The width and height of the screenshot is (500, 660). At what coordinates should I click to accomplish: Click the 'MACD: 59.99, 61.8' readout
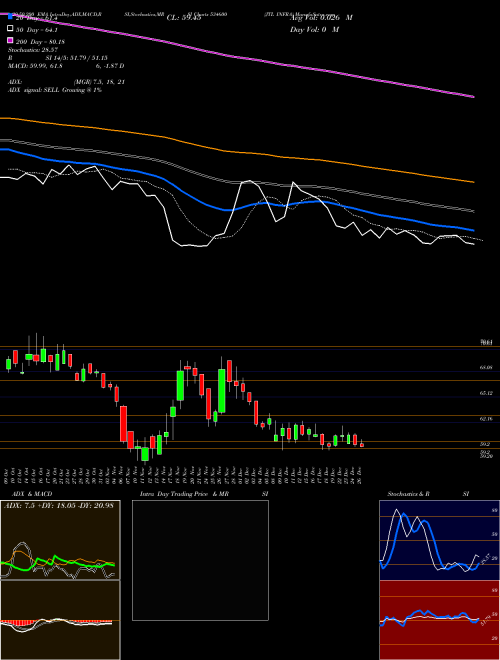(35, 66)
